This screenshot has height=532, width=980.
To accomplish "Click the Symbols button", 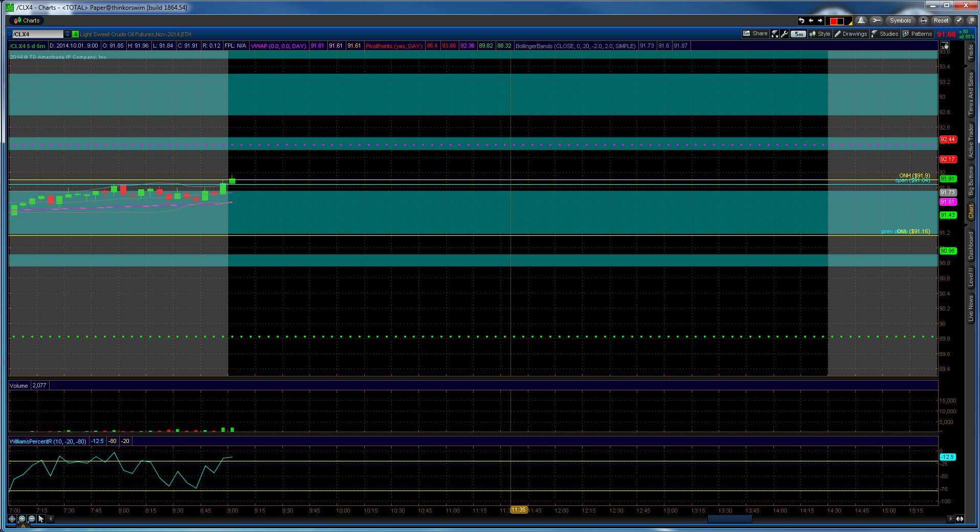I will [900, 20].
